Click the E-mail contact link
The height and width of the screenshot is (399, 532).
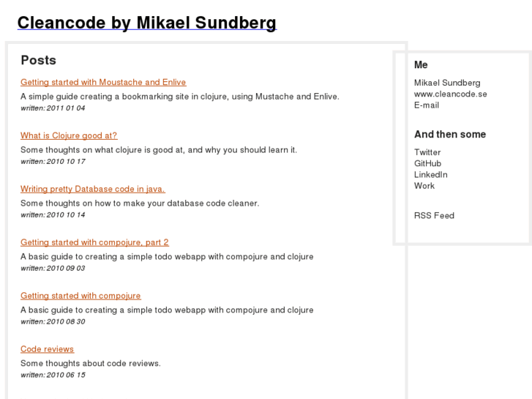pos(428,105)
